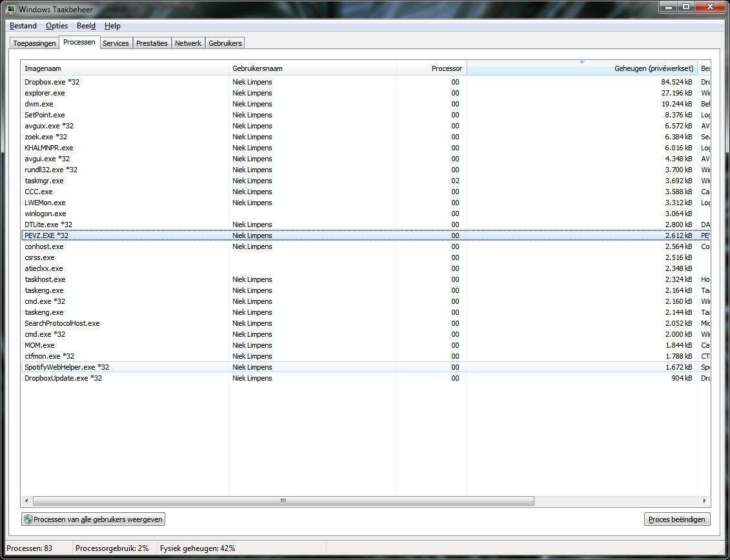
Task: Click Fysiek geheugen: 42% in status bar
Action: click(198, 548)
